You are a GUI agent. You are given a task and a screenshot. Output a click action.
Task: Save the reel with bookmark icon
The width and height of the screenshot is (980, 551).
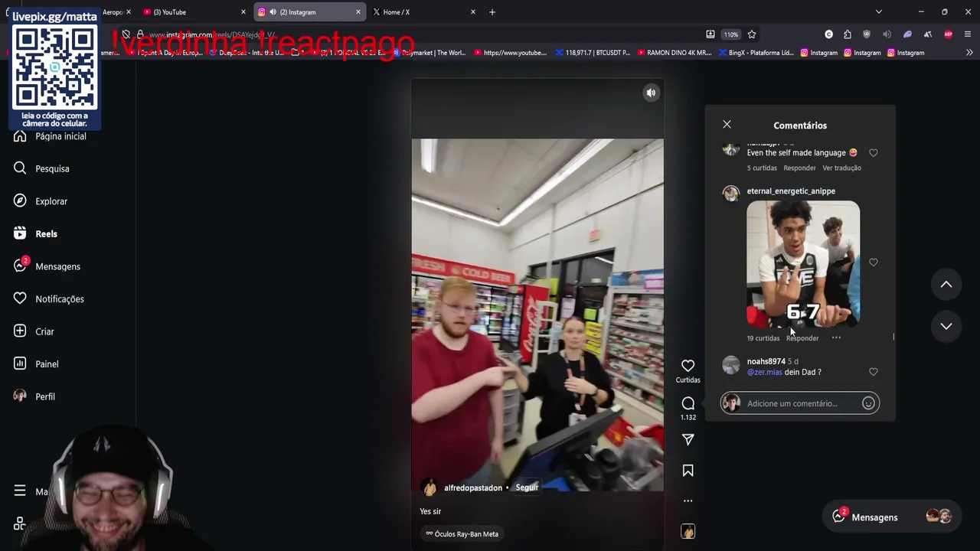pos(688,471)
